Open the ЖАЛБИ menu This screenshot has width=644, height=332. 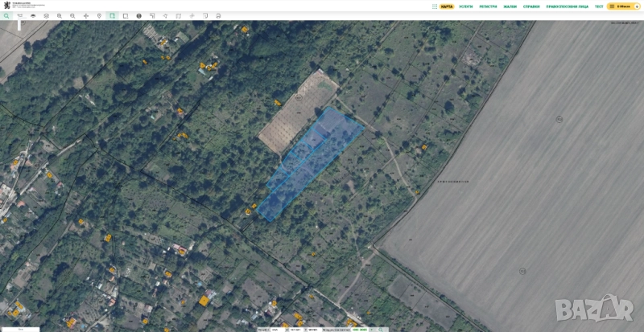pos(510,6)
